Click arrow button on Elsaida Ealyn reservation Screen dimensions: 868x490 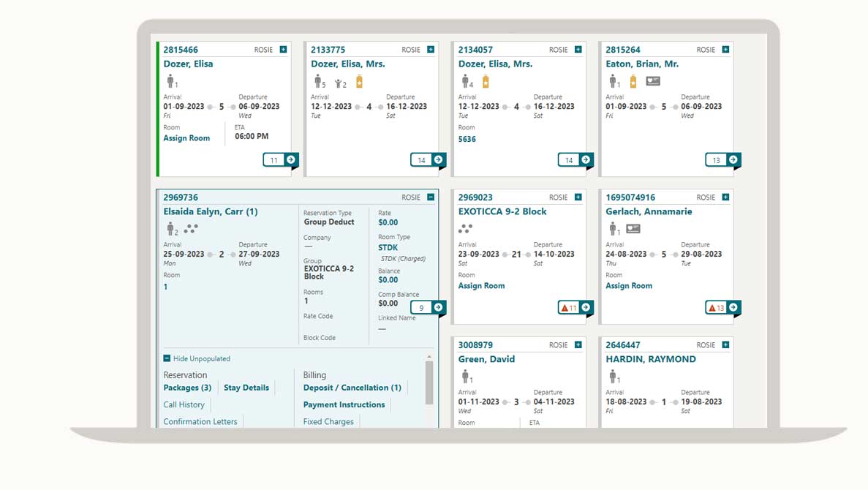coord(438,308)
